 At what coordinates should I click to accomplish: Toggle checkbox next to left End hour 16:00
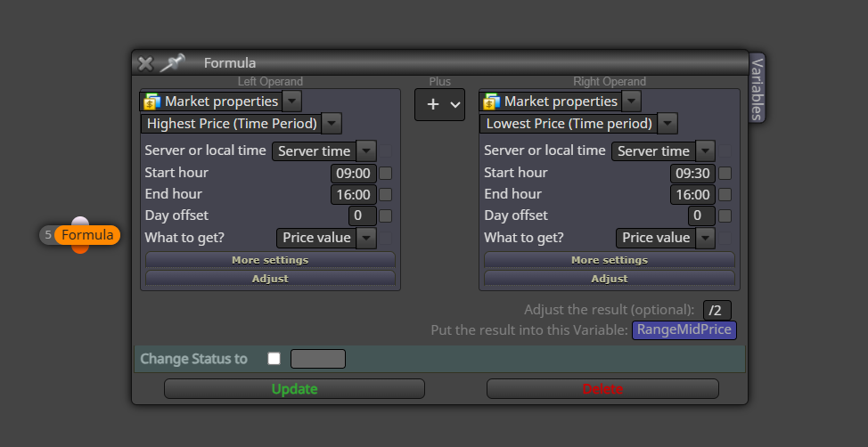tap(385, 194)
